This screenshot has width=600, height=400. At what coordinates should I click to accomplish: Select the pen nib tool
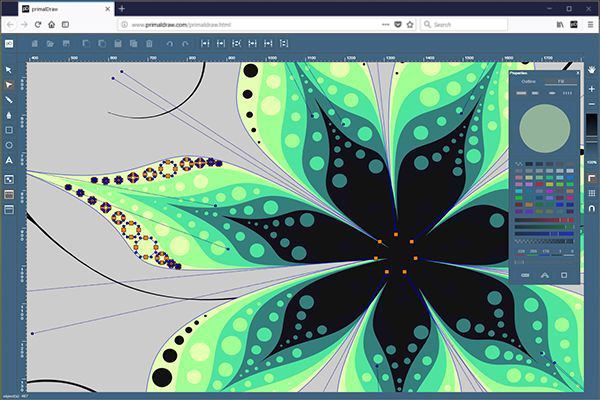(9, 115)
